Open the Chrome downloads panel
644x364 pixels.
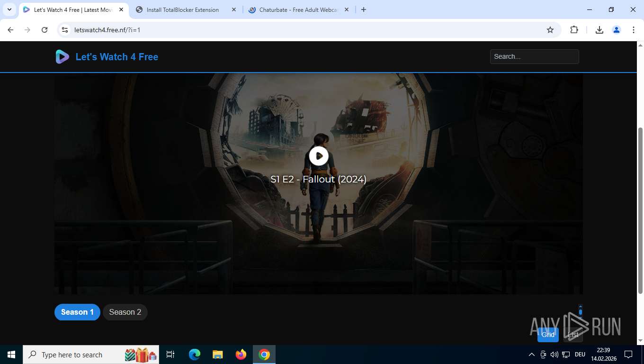tap(599, 30)
